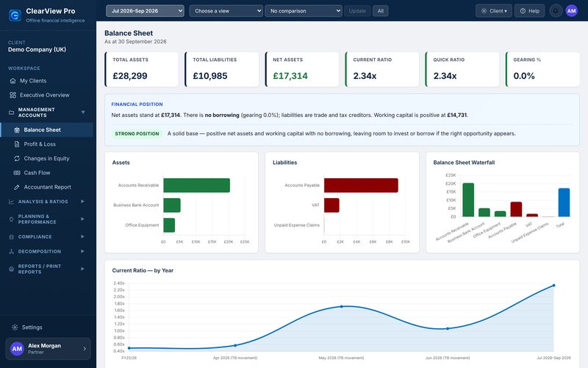Expand the Decomposition section arrow
Screen dimensions: 588x368
82,251
